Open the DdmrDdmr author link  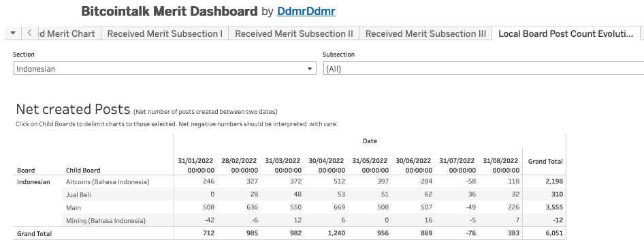pos(306,11)
